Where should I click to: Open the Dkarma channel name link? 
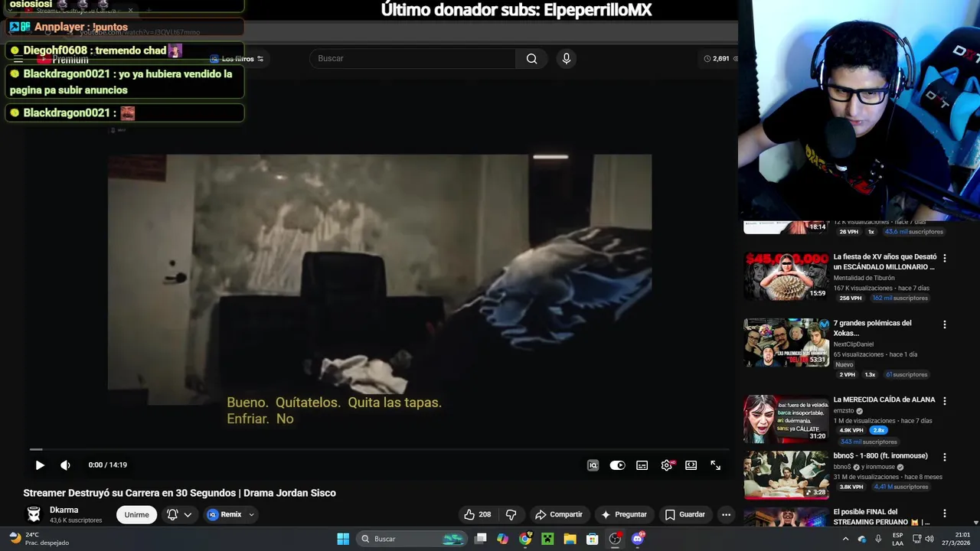point(64,510)
